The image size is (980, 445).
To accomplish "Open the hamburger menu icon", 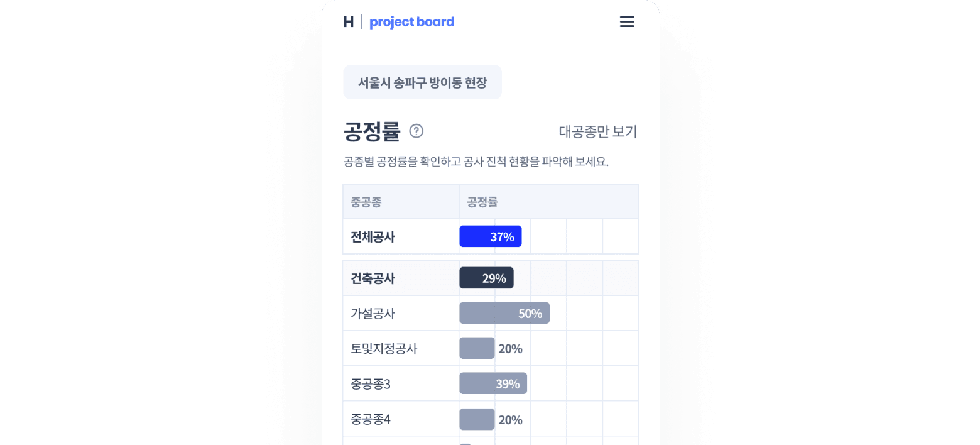I will point(627,22).
